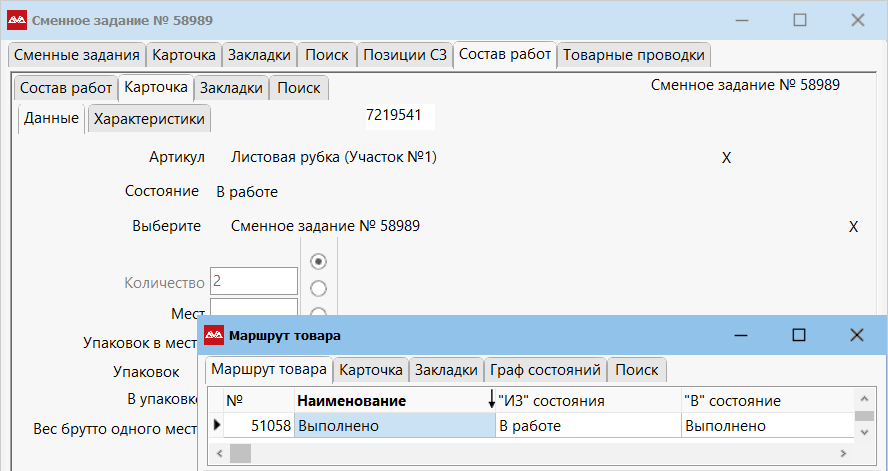Open the Позиции СЗ tab
The height and width of the screenshot is (471, 888).
click(x=404, y=55)
